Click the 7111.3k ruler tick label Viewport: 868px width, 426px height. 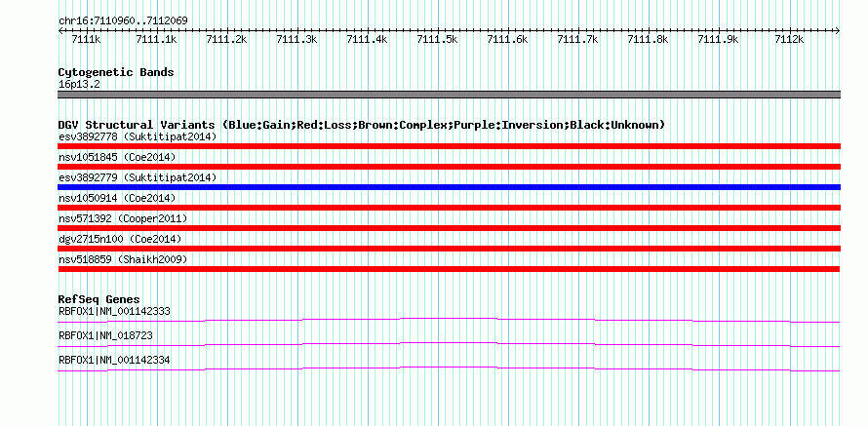pyautogui.click(x=296, y=39)
